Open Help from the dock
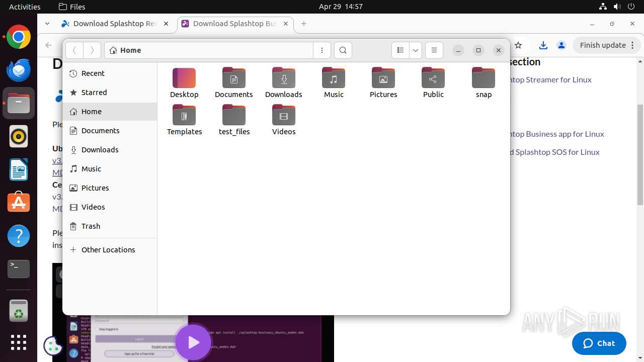The width and height of the screenshot is (644, 362). tap(19, 236)
